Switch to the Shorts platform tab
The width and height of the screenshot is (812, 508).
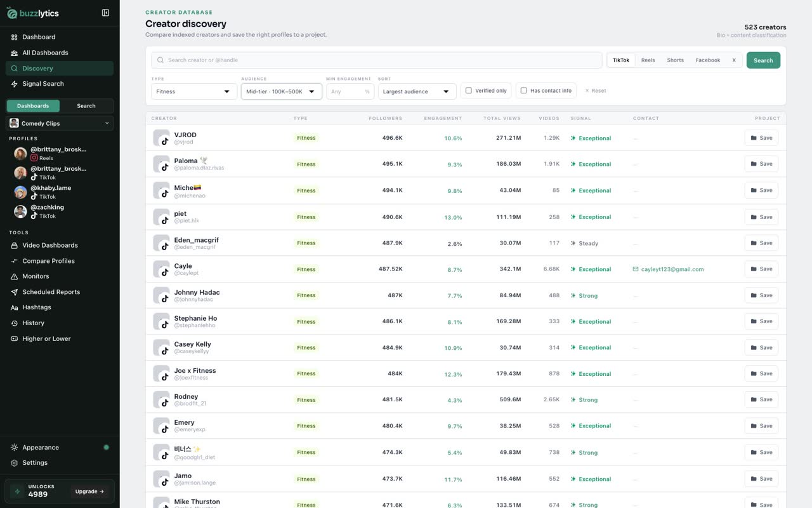pyautogui.click(x=675, y=60)
